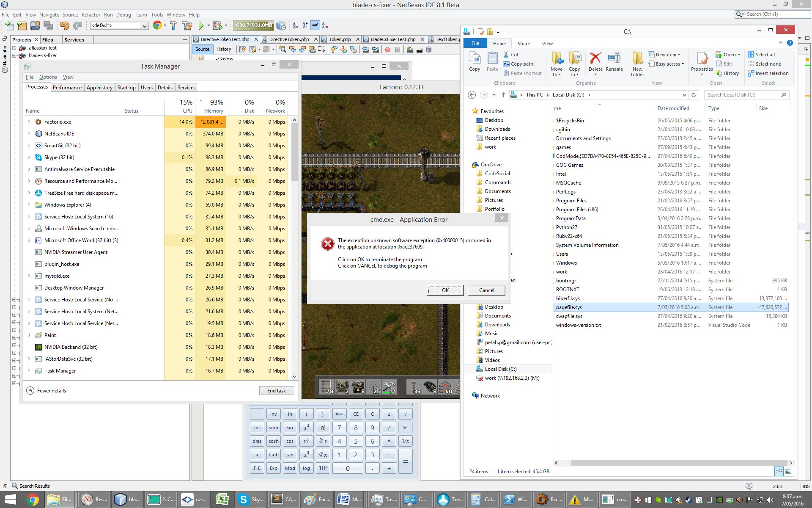This screenshot has width=812, height=508.
Task: Click the Up arrow in Explorer navigation
Action: (x=503, y=95)
